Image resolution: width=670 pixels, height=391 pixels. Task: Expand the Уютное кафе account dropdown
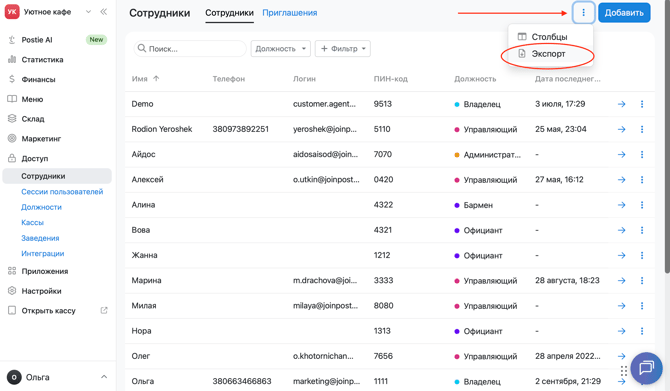coord(88,12)
